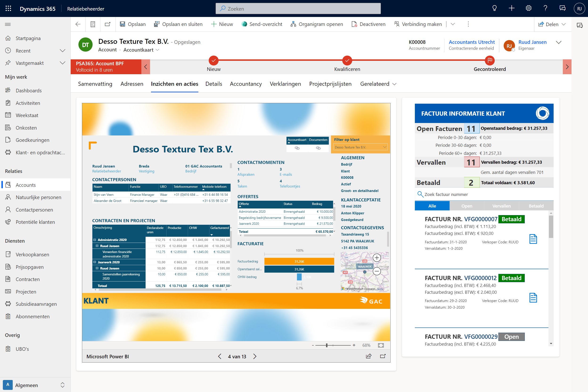
Task: Go to next Power BI report page
Action: point(255,356)
